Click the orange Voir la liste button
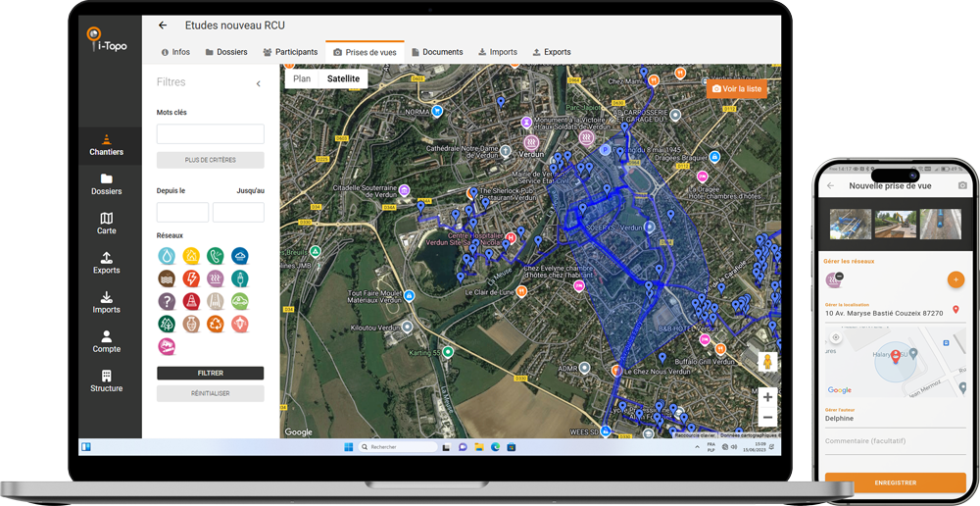 tap(736, 88)
